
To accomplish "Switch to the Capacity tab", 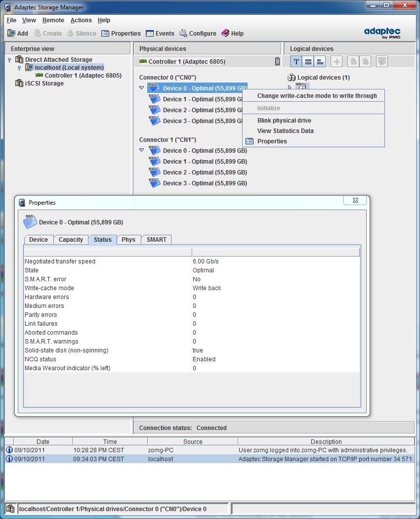I will click(71, 239).
